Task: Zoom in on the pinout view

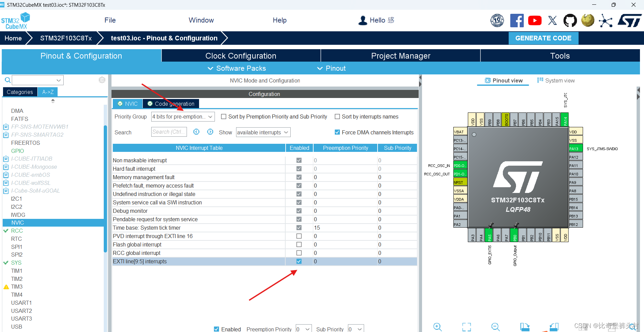Action: pyautogui.click(x=437, y=327)
